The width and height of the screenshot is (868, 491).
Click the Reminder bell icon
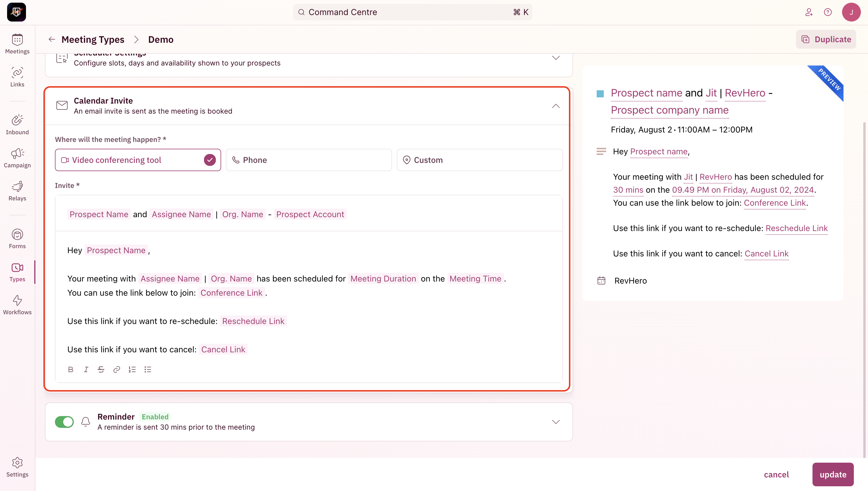pos(86,422)
